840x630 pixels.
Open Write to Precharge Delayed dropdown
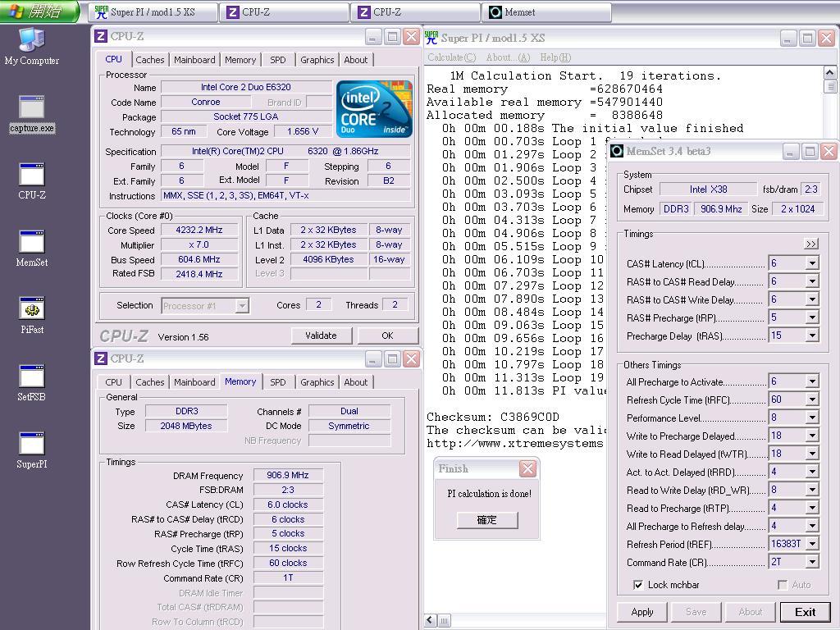pos(813,436)
